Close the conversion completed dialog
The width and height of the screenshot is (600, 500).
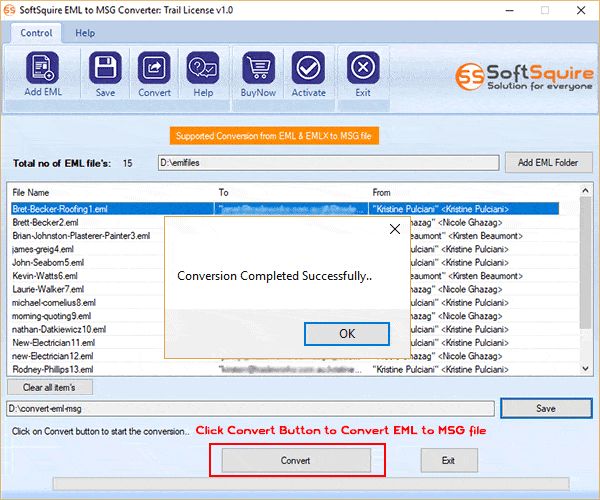click(x=395, y=229)
